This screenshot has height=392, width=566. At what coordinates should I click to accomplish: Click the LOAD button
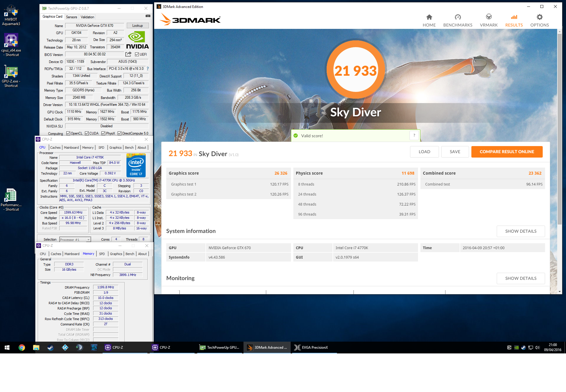(424, 152)
